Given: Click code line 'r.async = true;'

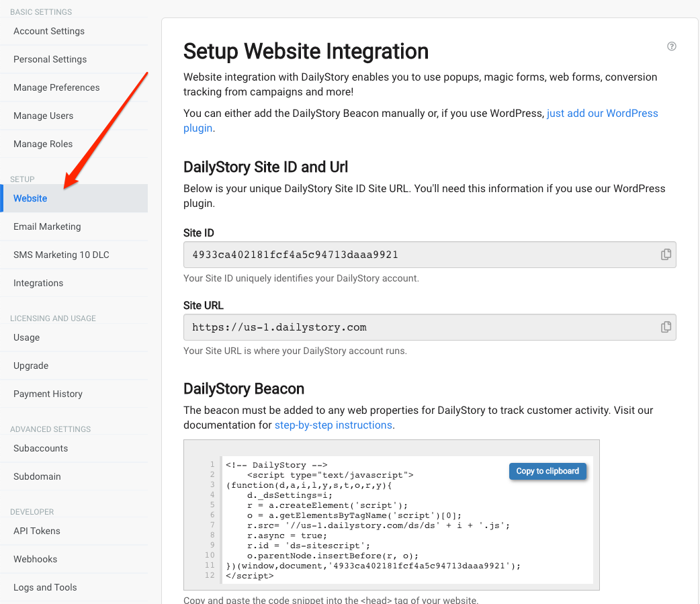Looking at the screenshot, I should click(287, 535).
